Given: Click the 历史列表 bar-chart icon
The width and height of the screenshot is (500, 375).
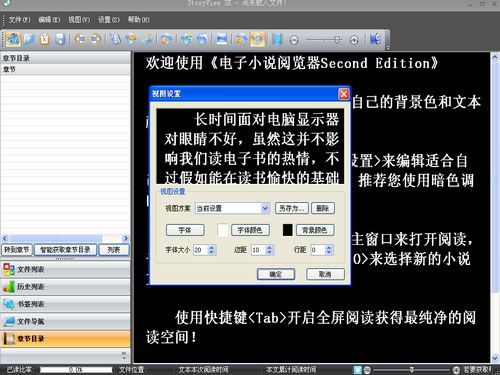Looking at the screenshot, I should click(x=8, y=287).
